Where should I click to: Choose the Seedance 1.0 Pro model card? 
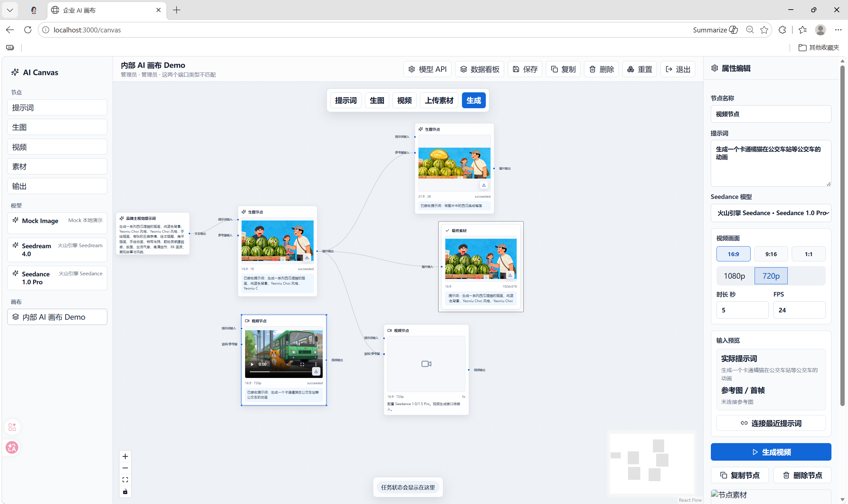tap(57, 278)
